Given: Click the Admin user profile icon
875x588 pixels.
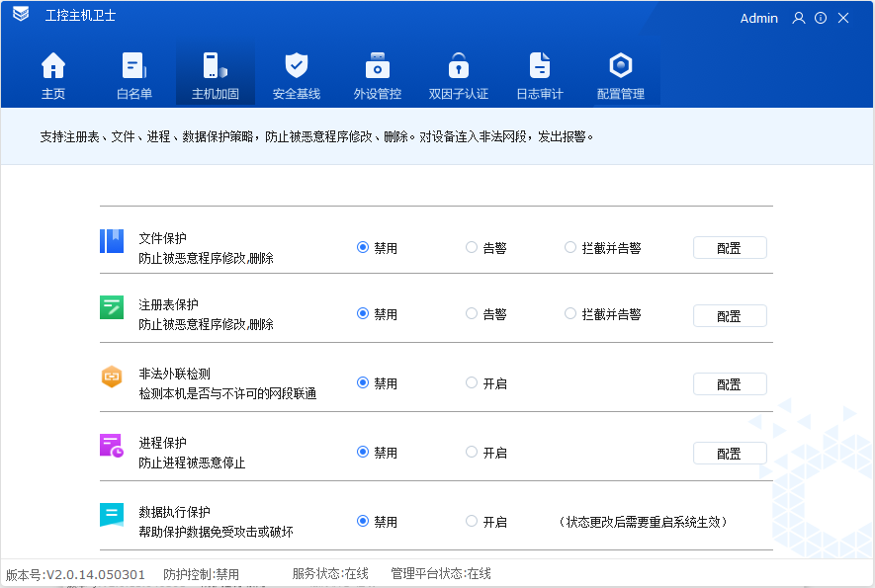Looking at the screenshot, I should click(x=798, y=18).
